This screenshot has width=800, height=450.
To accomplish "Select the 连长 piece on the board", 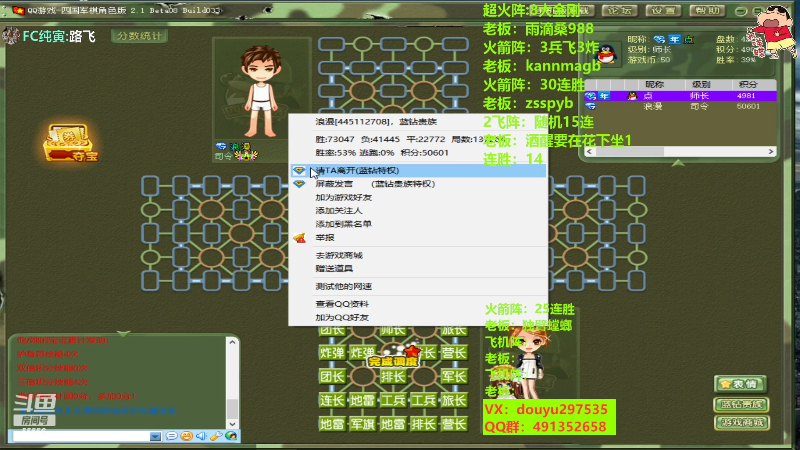I will pos(332,401).
